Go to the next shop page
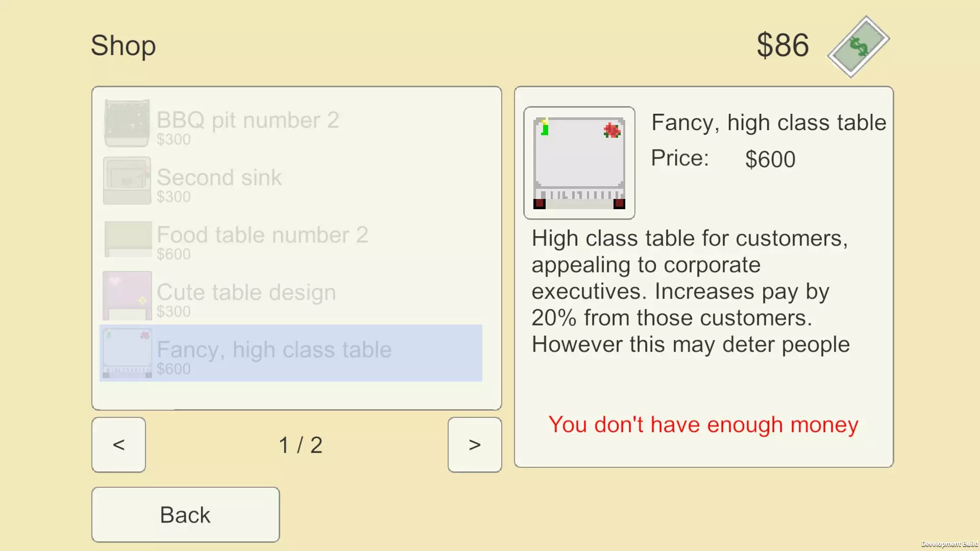Screen dimensions: 980x551 click(x=475, y=445)
